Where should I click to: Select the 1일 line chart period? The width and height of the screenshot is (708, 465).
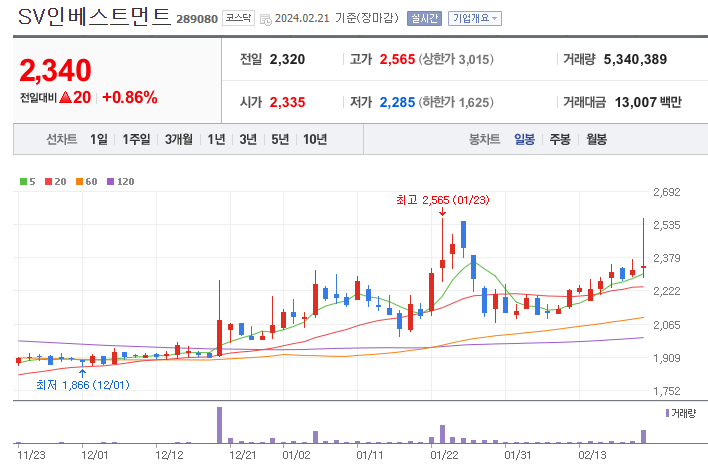coord(99,139)
